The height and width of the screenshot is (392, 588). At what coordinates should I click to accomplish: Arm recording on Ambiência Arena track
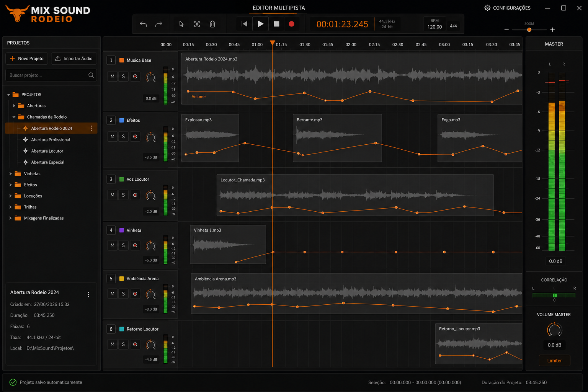(x=135, y=294)
